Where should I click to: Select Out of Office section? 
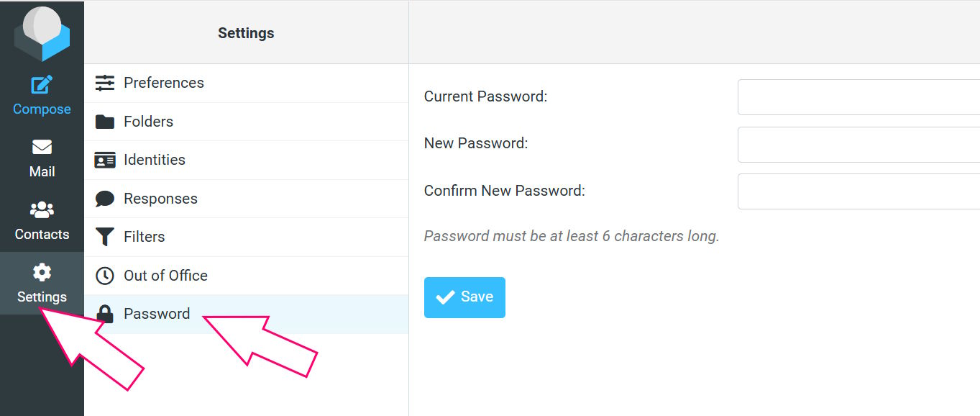pos(247,276)
